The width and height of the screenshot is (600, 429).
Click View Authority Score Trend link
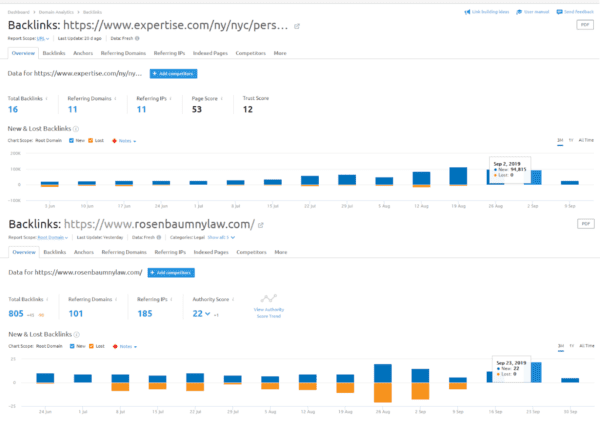click(269, 313)
